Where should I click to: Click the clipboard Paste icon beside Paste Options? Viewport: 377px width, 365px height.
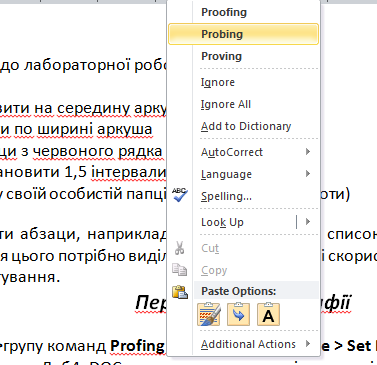coord(180,292)
